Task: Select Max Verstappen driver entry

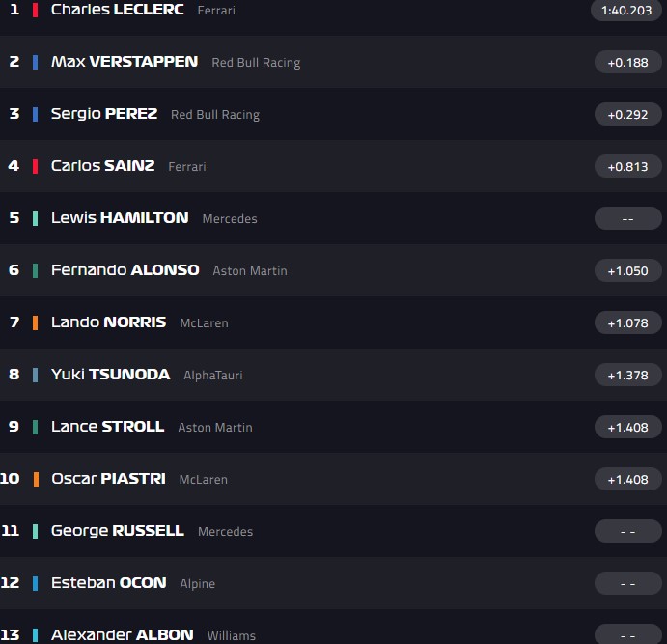Action: [x=125, y=62]
